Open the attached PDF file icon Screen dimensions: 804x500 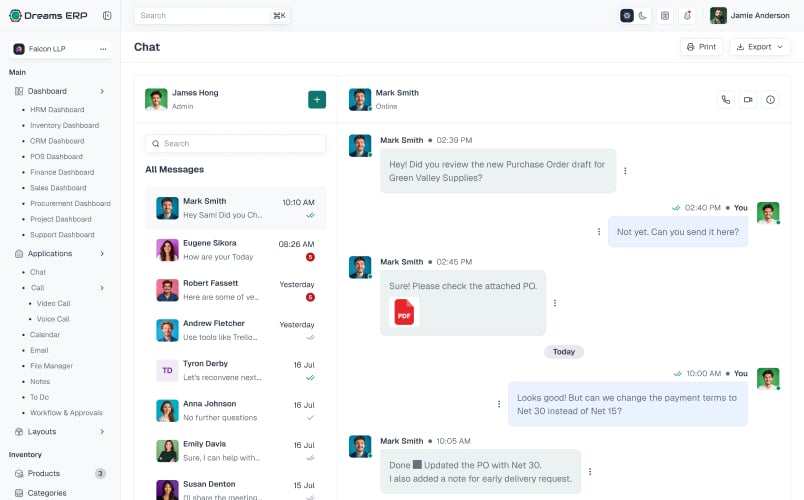[x=404, y=312]
